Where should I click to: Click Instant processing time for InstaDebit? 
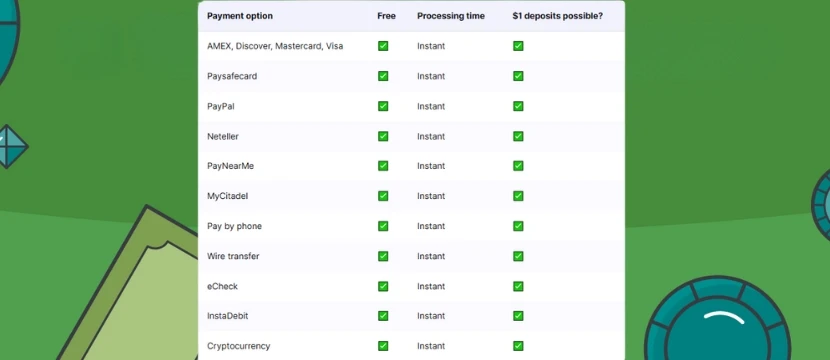(431, 316)
